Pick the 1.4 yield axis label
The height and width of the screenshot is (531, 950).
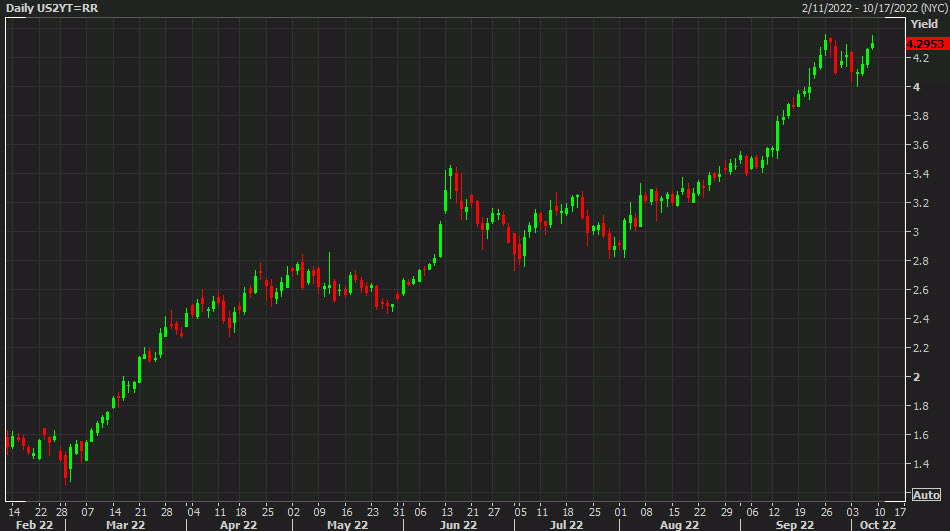(x=921, y=464)
